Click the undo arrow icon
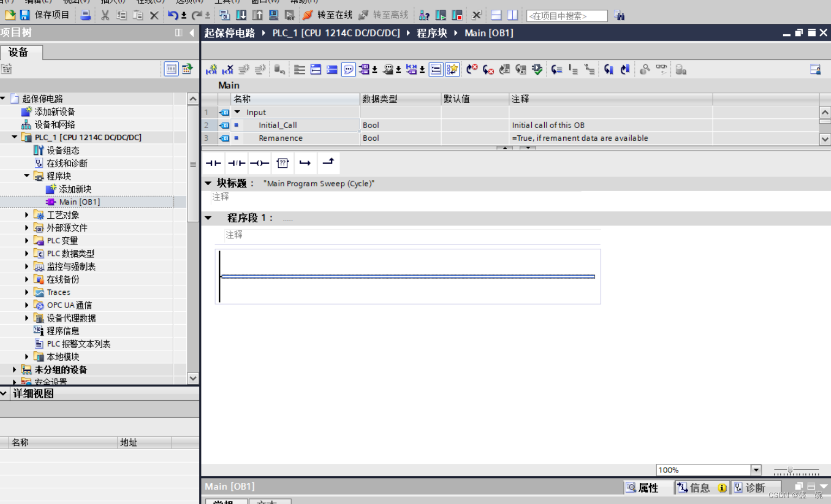Image resolution: width=831 pixels, height=504 pixels. pyautogui.click(x=173, y=15)
